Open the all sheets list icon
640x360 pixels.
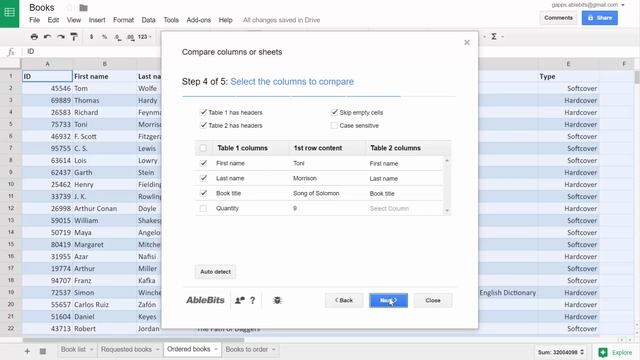tap(42, 351)
